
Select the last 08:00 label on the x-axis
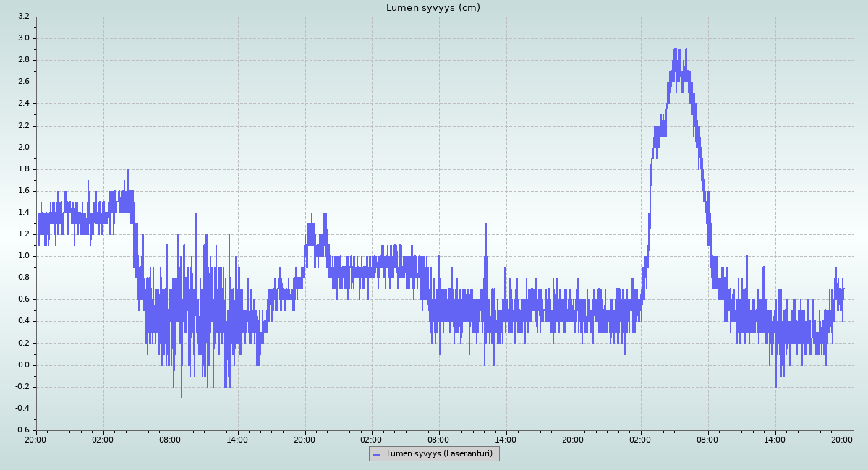[707, 439]
